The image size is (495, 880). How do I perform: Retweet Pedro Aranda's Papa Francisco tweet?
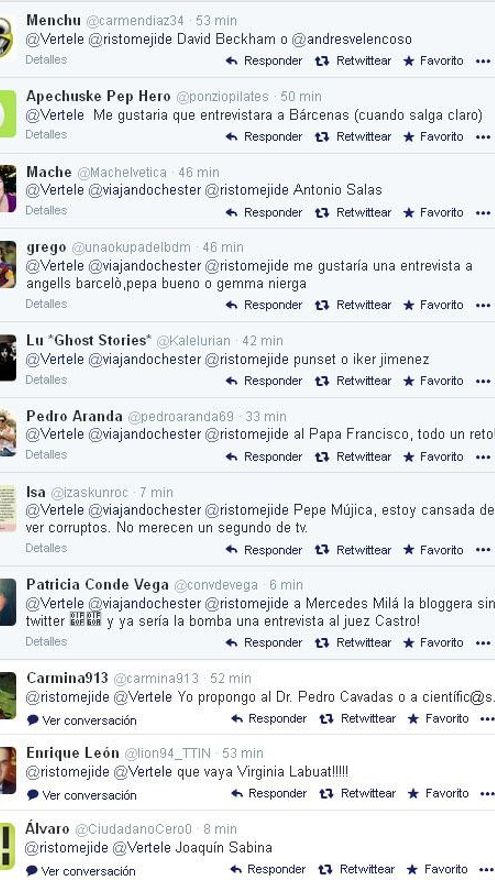[352, 456]
